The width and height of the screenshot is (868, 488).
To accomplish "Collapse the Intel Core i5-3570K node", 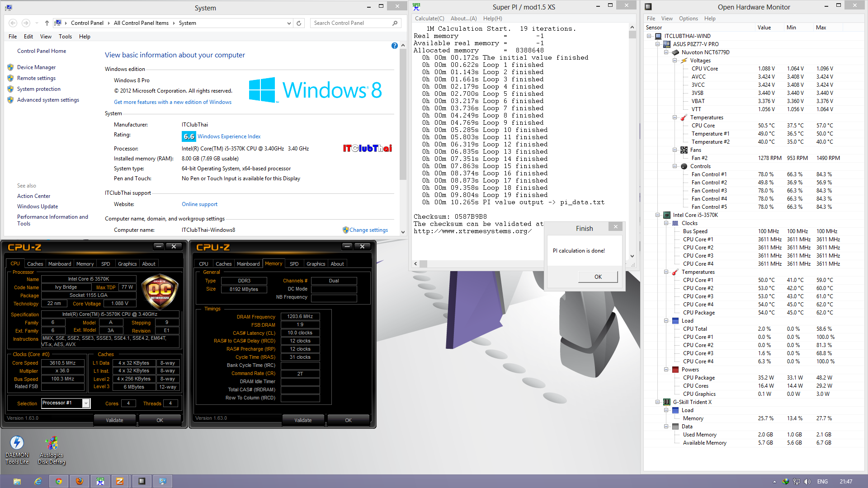I will (x=658, y=215).
